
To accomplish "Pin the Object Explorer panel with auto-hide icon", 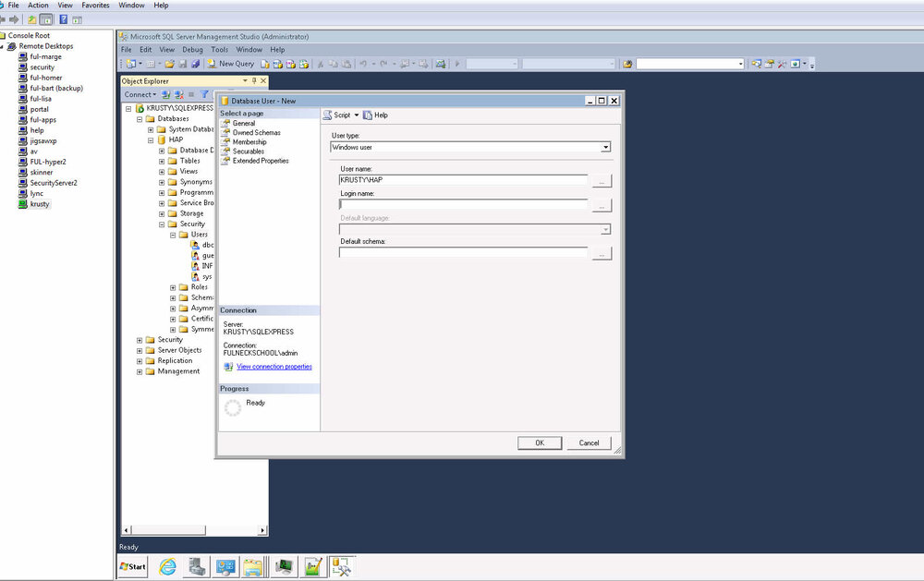I will [x=255, y=80].
